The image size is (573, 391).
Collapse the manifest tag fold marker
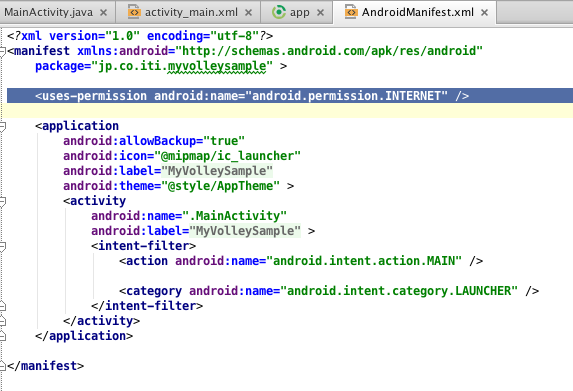coord(3,51)
